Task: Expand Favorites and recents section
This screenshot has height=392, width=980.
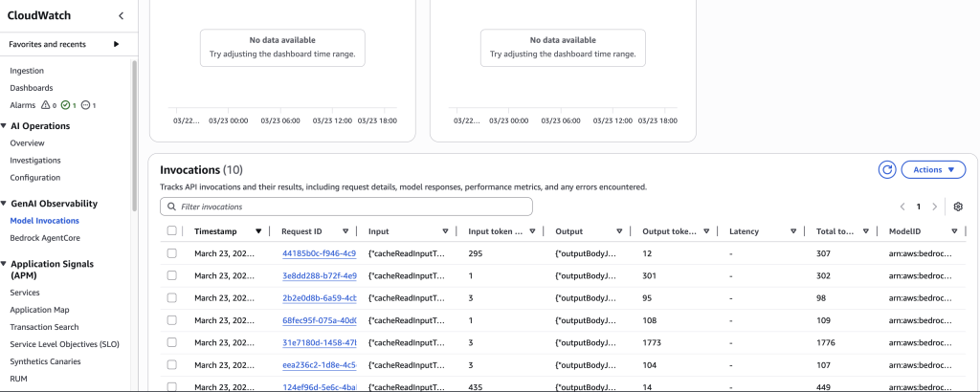Action: [x=116, y=44]
